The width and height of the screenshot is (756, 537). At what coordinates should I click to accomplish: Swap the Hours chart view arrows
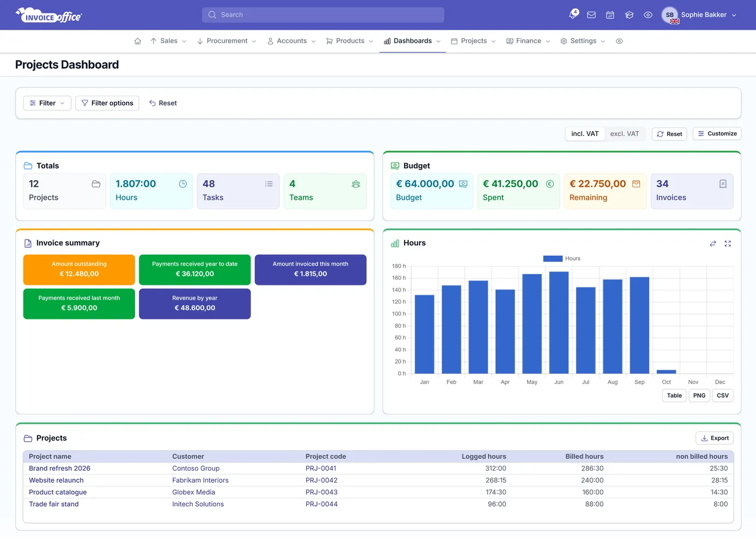click(713, 243)
